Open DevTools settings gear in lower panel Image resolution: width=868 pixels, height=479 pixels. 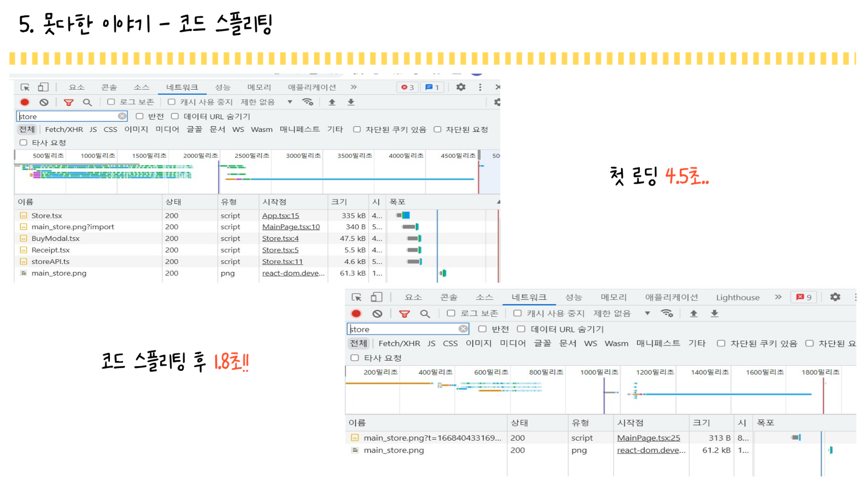coord(835,297)
